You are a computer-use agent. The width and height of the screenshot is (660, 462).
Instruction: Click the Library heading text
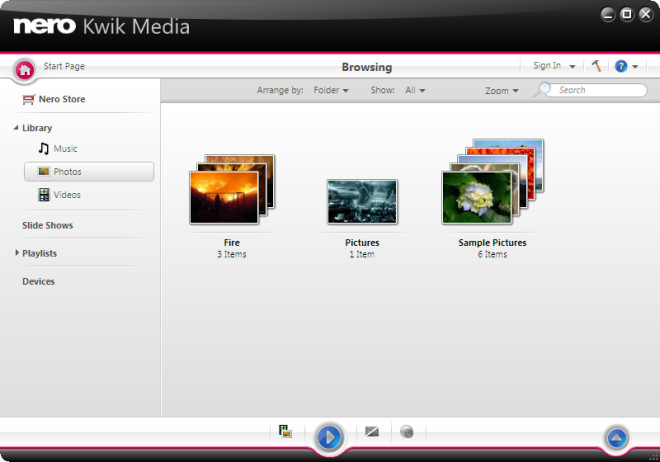(x=37, y=128)
